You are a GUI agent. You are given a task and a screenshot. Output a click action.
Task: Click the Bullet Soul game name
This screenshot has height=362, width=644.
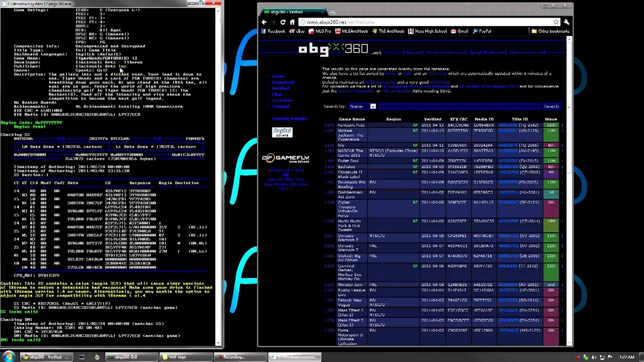click(x=348, y=161)
